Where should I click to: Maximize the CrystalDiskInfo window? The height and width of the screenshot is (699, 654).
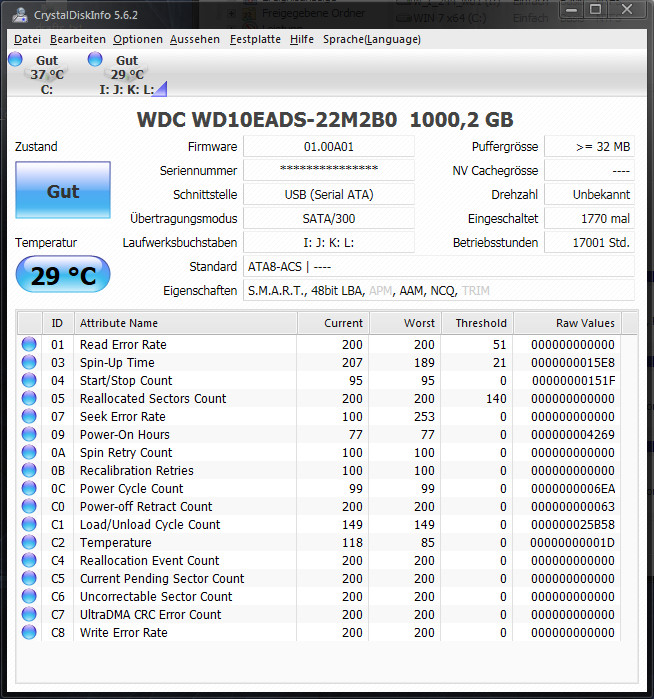[595, 10]
